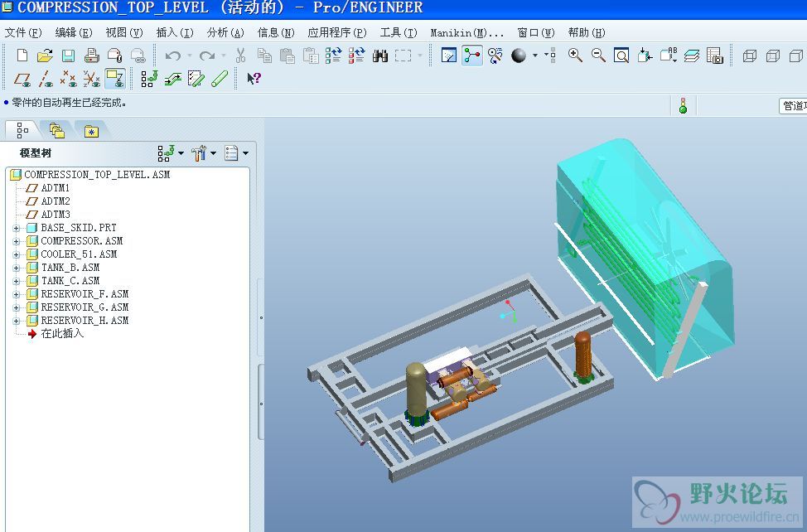807x532 pixels.
Task: Expand the RESERVOIR_H.ASM node
Action: click(16, 321)
